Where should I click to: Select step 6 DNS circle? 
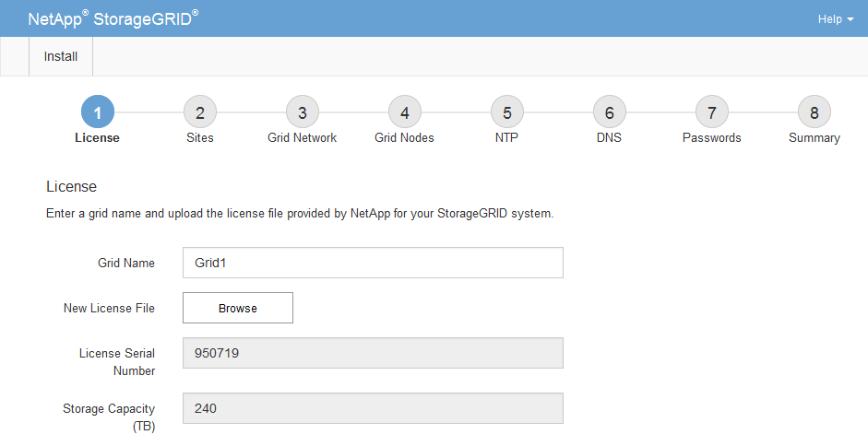(x=609, y=113)
